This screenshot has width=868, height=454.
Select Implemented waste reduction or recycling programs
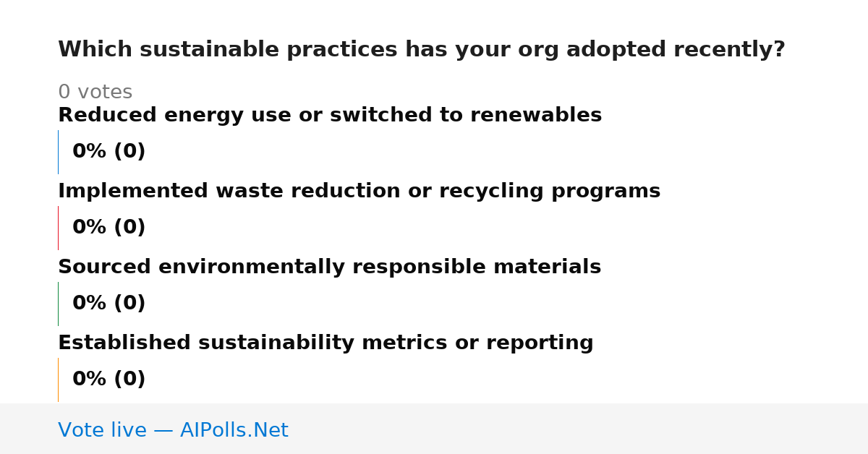pos(359,192)
